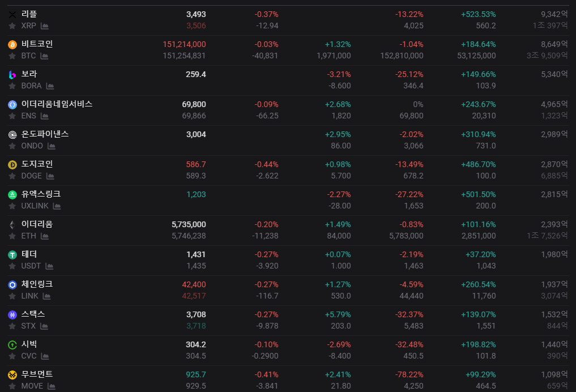Select BORA price 259.4
The height and width of the screenshot is (392, 576).
tap(195, 74)
